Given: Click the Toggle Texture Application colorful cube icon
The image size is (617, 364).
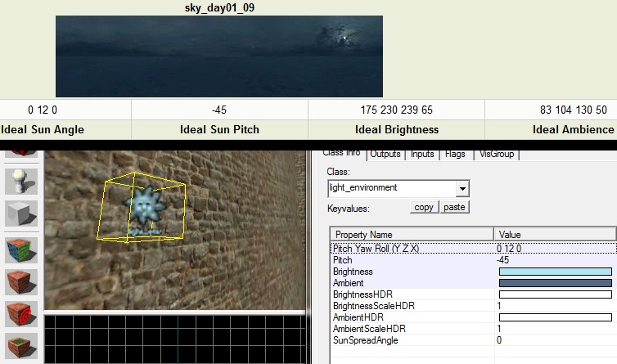Looking at the screenshot, I should coord(21,250).
